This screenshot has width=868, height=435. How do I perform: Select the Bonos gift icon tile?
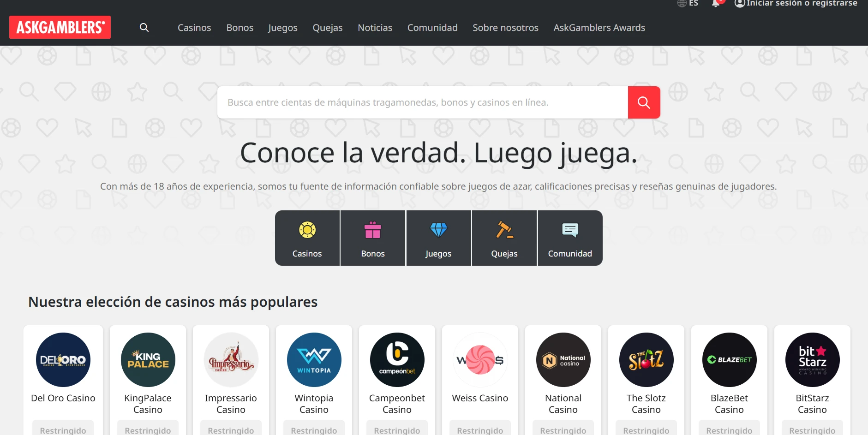pyautogui.click(x=373, y=238)
